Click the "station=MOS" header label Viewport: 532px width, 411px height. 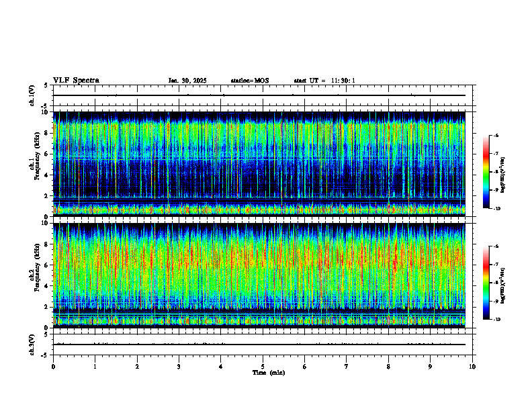(250, 81)
